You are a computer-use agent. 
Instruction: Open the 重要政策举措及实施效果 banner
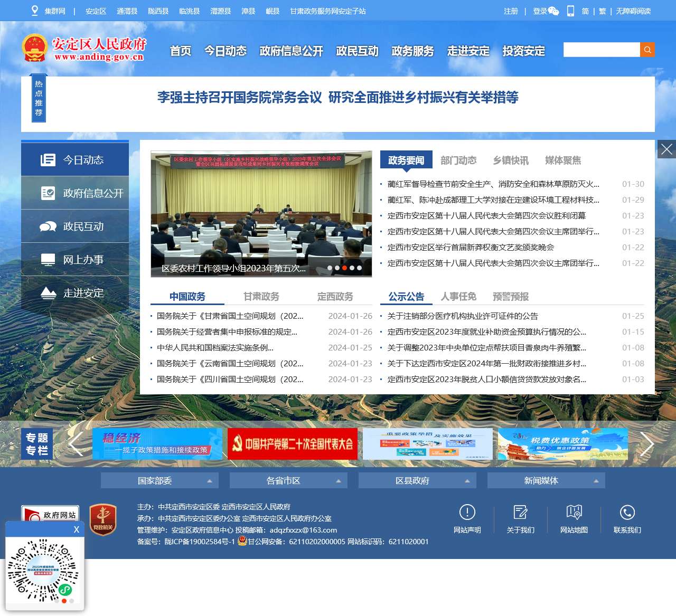tap(428, 444)
